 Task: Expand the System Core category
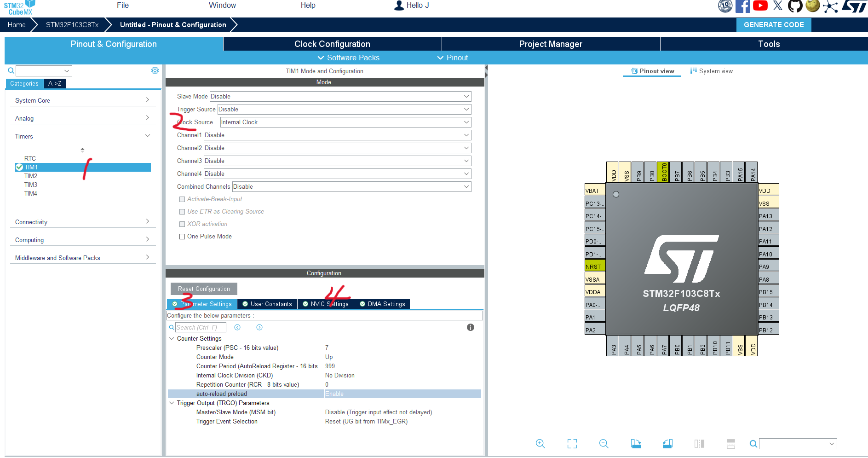point(83,100)
